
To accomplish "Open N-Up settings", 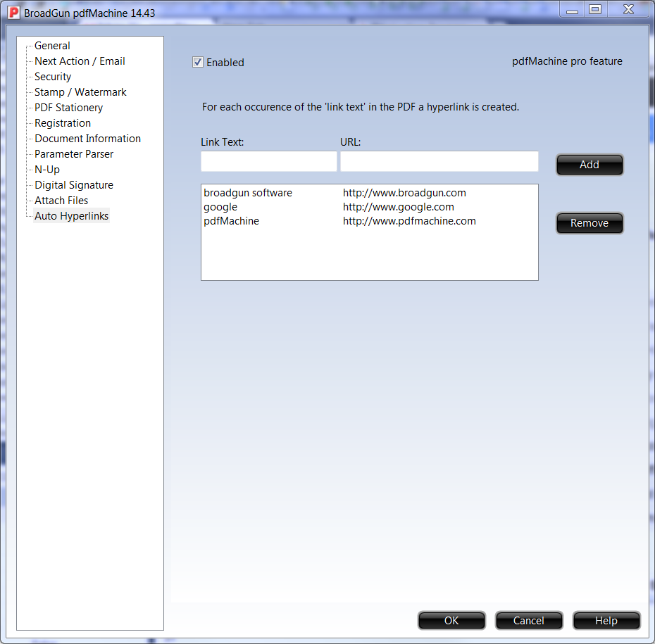I will tap(47, 170).
